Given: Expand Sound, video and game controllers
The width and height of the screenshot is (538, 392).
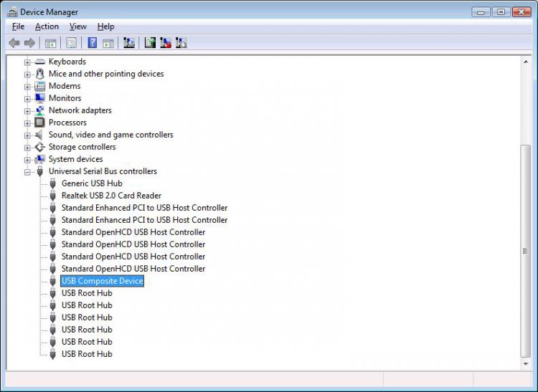Looking at the screenshot, I should pos(27,135).
